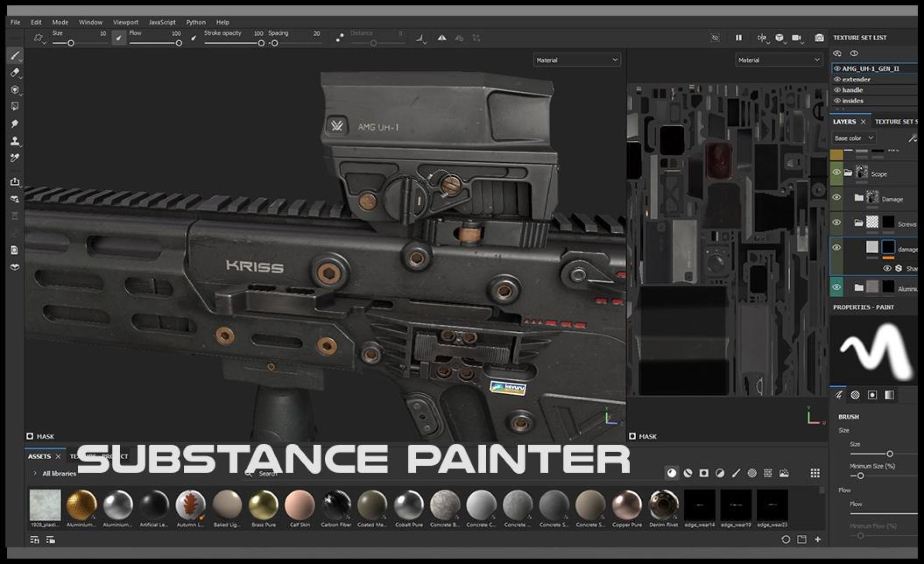Open alpha properties circle icon

click(855, 395)
